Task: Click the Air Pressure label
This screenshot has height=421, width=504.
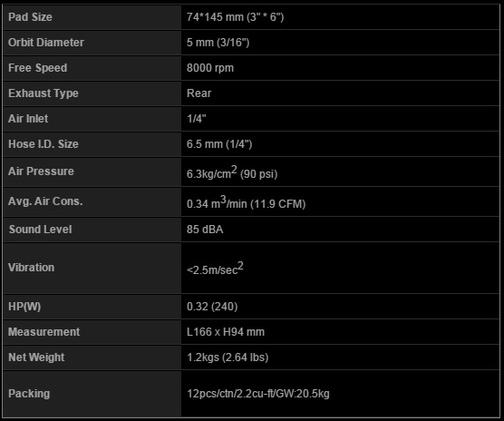Action: (41, 171)
